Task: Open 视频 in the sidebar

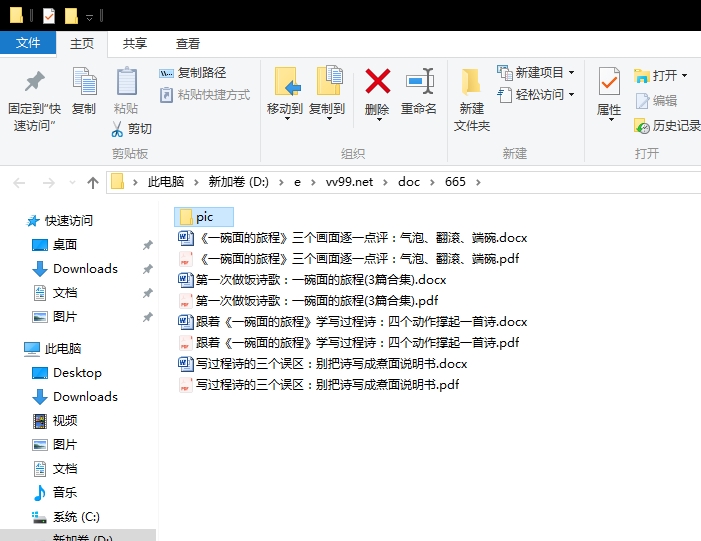Action: click(x=55, y=421)
